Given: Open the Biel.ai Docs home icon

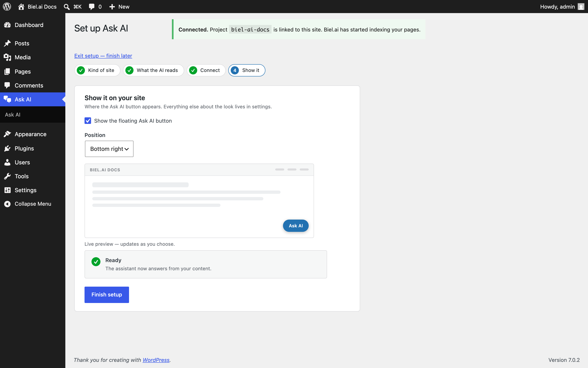Looking at the screenshot, I should pos(21,7).
